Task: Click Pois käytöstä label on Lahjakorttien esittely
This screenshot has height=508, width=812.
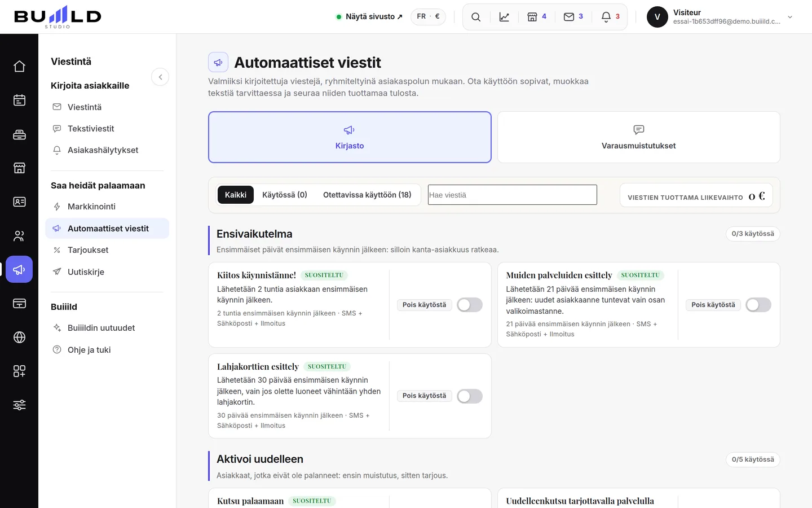Action: click(424, 396)
